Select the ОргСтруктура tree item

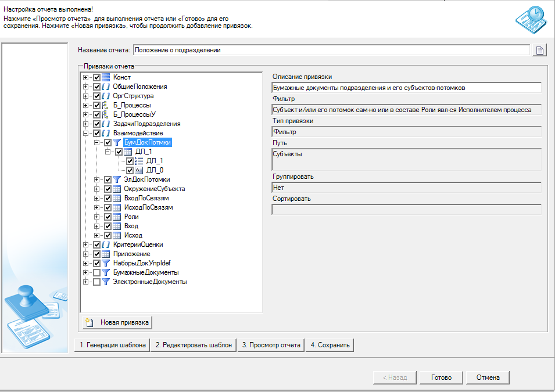(134, 96)
